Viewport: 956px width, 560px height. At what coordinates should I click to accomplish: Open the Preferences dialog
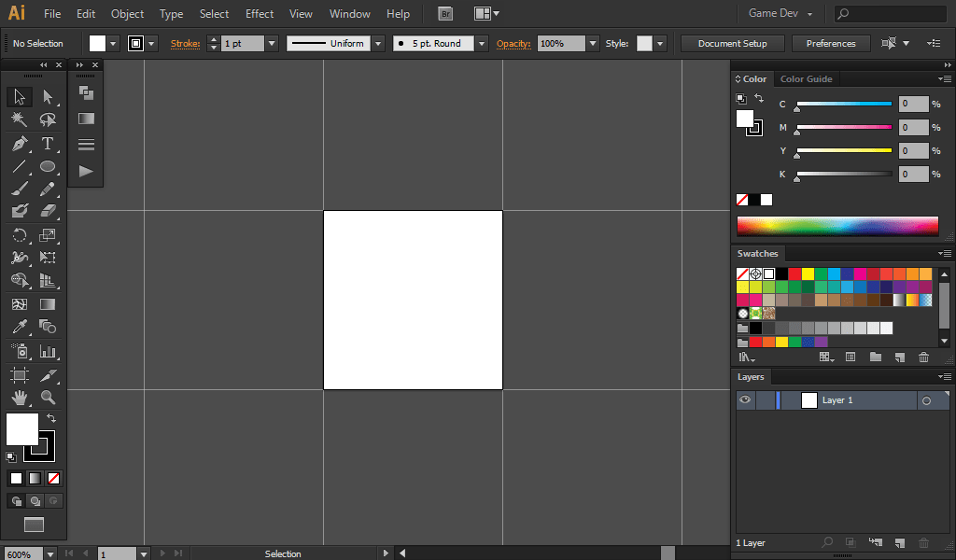coord(830,43)
